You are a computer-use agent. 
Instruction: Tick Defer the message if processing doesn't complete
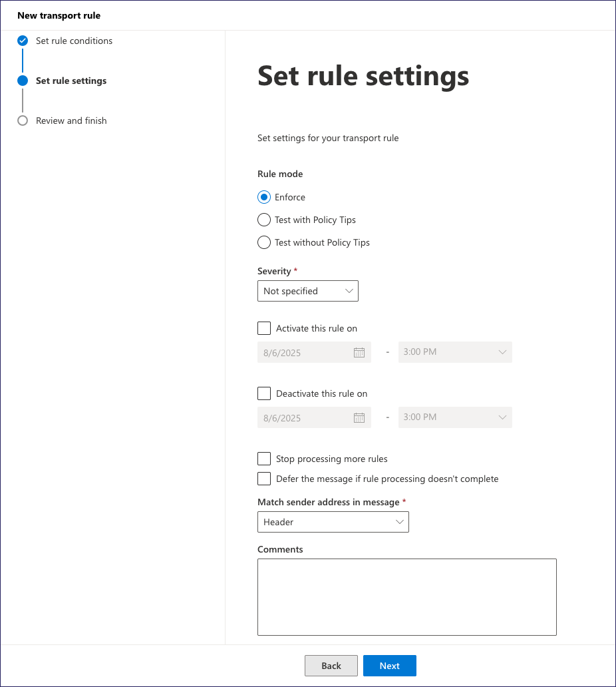tap(264, 479)
